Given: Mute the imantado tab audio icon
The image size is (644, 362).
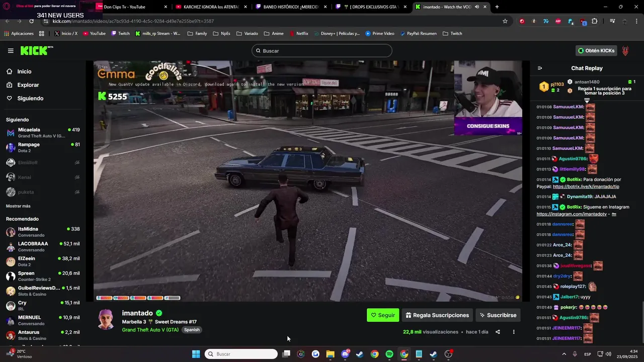Looking at the screenshot, I should (476, 7).
